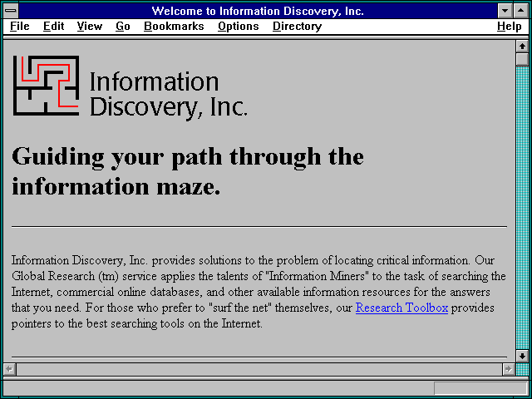Click the paragraph line beginning 'Global Research (tm)'
This screenshot has height=399, width=532.
(259, 276)
